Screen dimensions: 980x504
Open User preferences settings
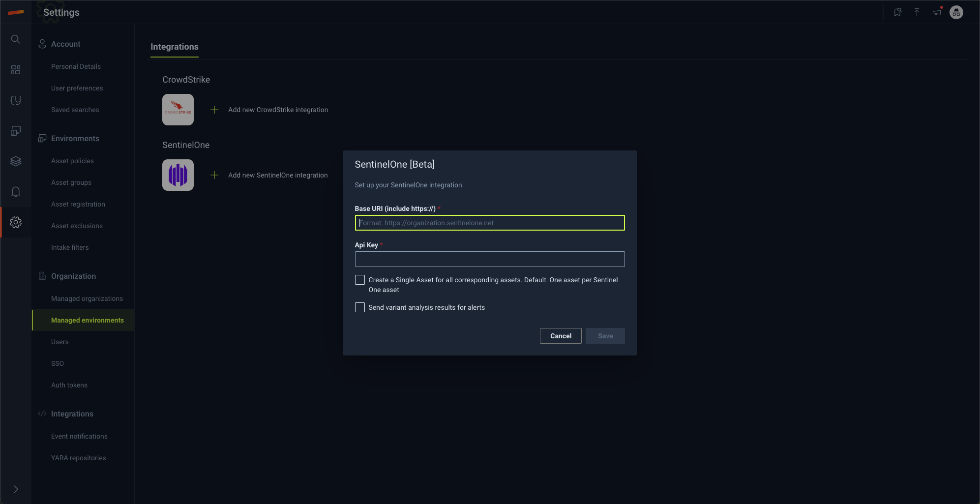[77, 88]
